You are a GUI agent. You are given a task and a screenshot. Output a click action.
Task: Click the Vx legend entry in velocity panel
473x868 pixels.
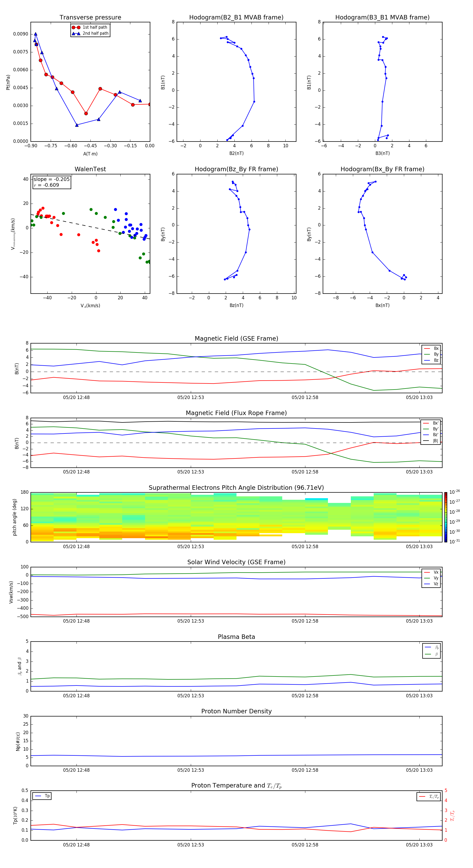coord(431,572)
